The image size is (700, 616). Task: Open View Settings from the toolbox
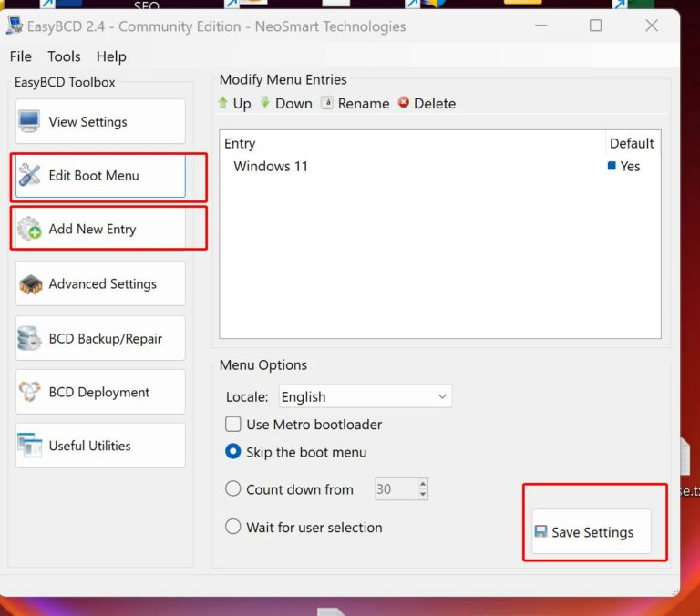(100, 122)
